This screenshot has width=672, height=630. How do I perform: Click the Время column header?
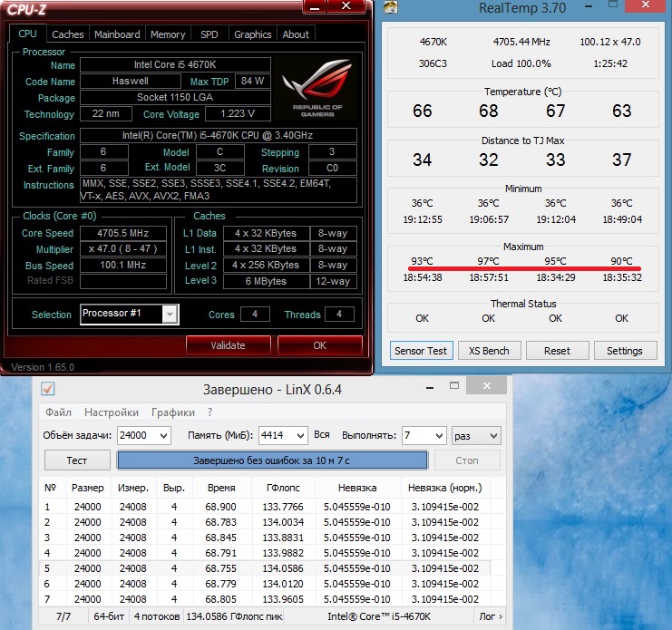pos(222,488)
